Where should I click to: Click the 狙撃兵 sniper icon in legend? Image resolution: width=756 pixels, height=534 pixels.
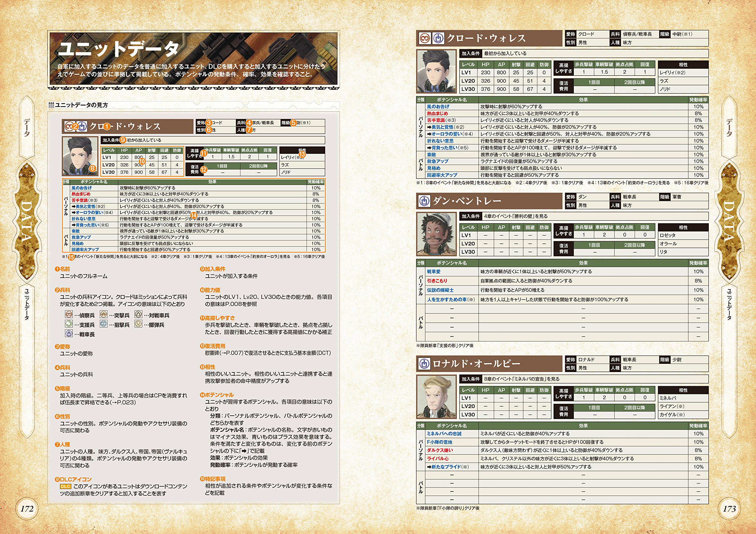coord(104,324)
